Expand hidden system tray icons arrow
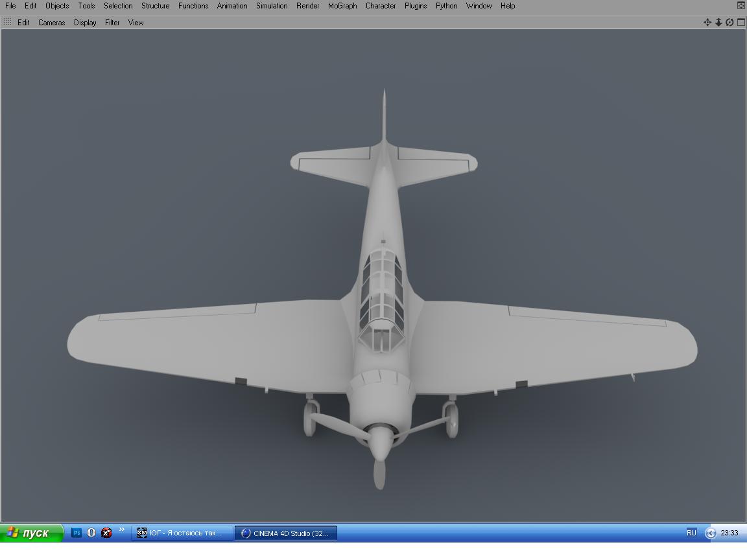Screen dimensions: 747x560 point(711,533)
